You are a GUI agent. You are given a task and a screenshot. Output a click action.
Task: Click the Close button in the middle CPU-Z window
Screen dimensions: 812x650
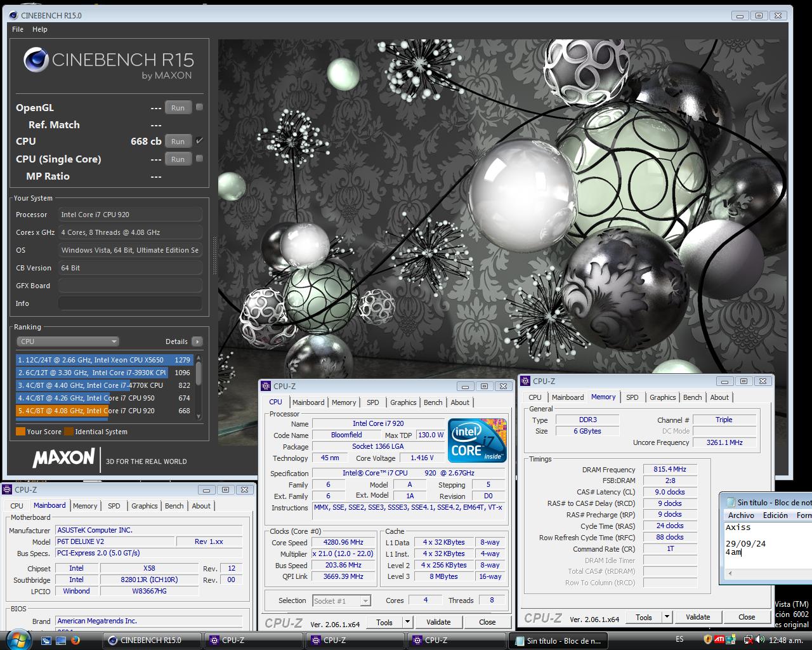point(487,622)
